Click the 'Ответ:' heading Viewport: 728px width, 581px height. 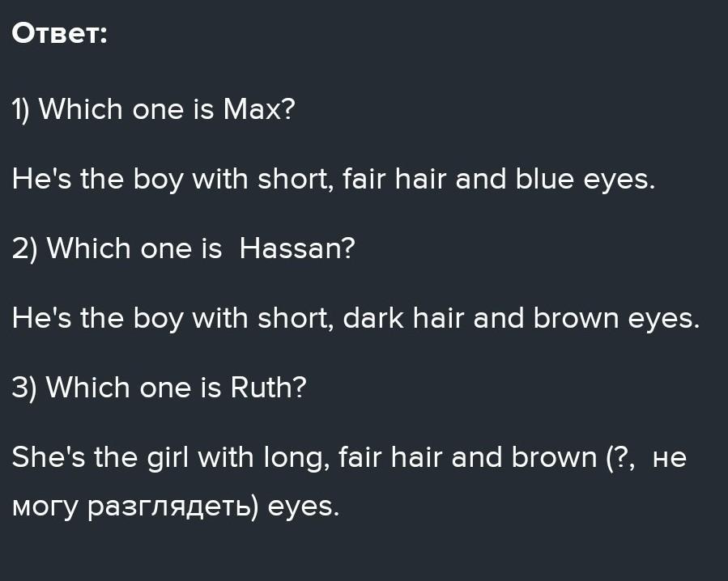point(59,33)
